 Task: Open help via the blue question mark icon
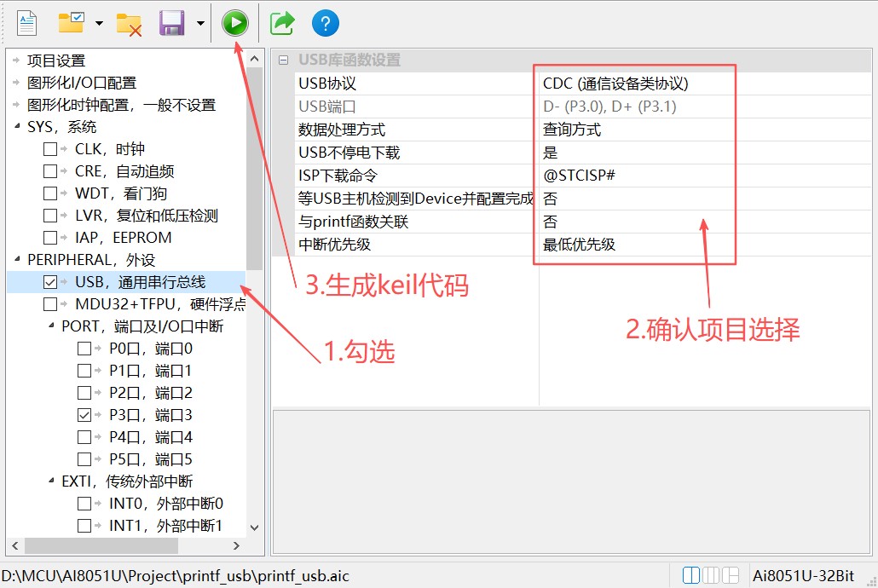326,23
